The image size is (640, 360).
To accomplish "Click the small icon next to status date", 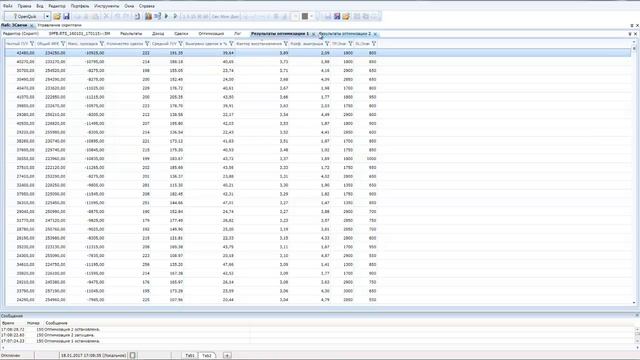I will [132, 356].
